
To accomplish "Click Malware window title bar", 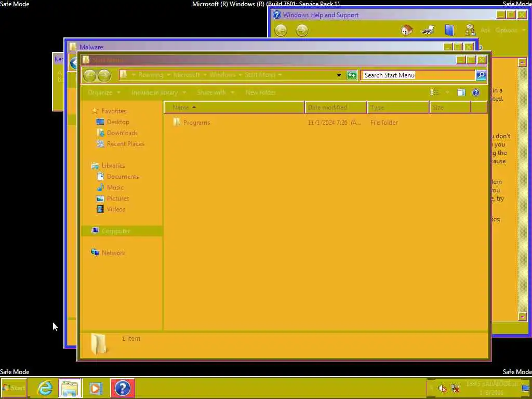I will pos(255,47).
